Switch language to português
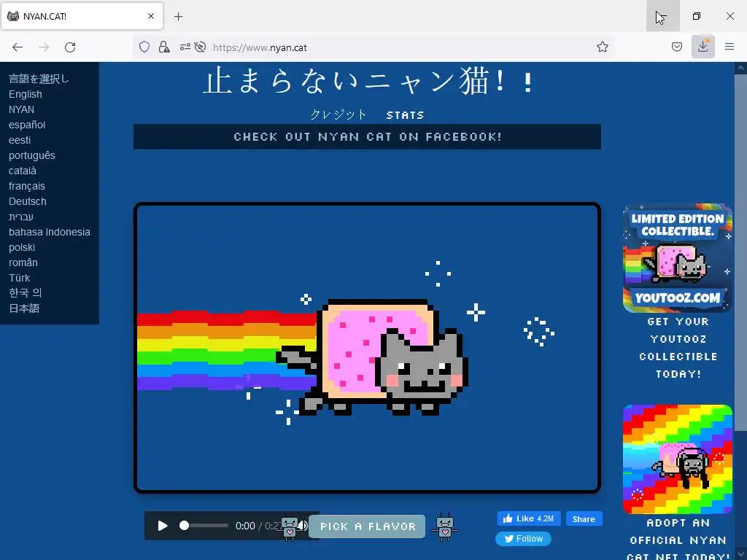The height and width of the screenshot is (560, 747). tap(32, 156)
